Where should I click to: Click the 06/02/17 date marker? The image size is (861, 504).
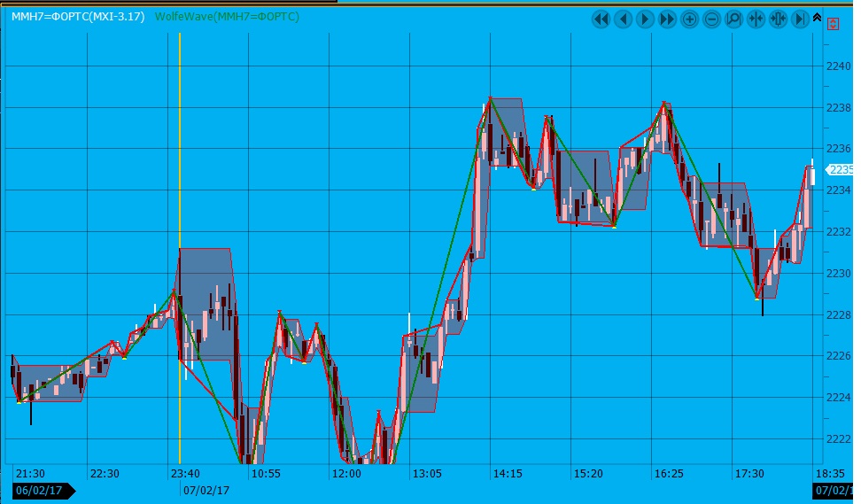pyautogui.click(x=41, y=490)
